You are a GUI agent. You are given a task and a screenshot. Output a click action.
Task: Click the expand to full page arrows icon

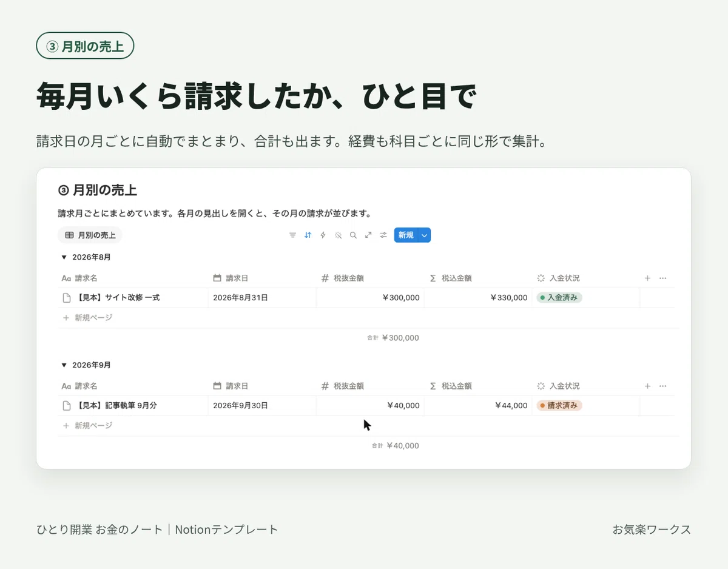pyautogui.click(x=368, y=235)
